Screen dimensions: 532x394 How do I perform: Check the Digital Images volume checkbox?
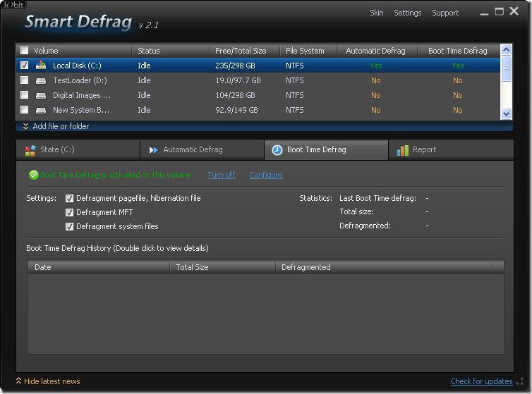click(x=24, y=94)
